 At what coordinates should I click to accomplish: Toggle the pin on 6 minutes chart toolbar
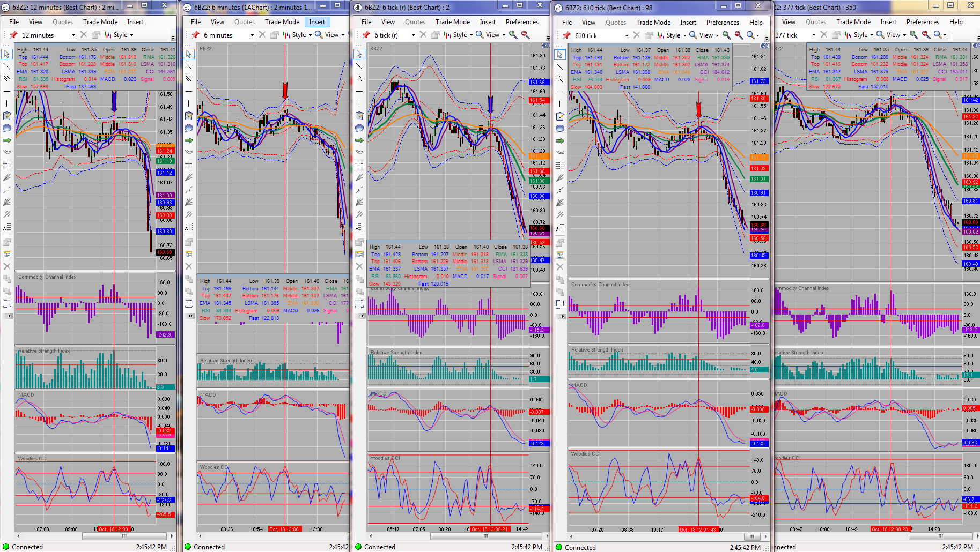[x=195, y=35]
